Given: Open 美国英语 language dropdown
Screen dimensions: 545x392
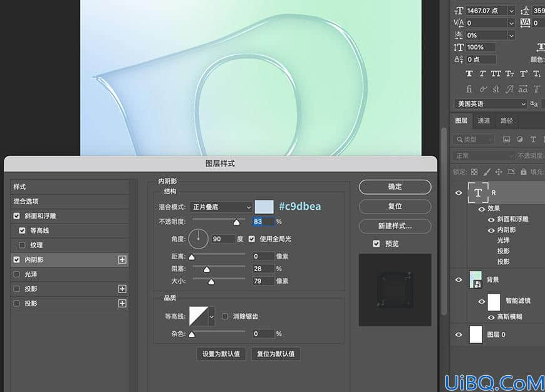Looking at the screenshot, I should (x=490, y=104).
